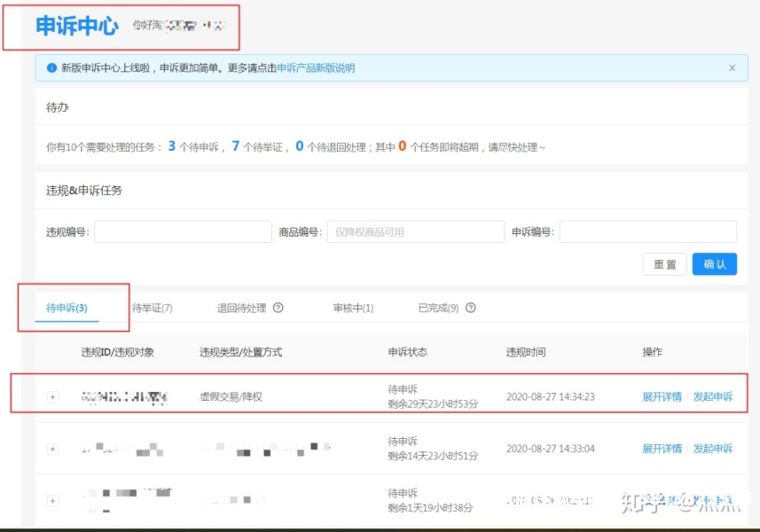This screenshot has height=532, width=760.
Task: Select the 退回待处理 tab
Action: tap(241, 309)
